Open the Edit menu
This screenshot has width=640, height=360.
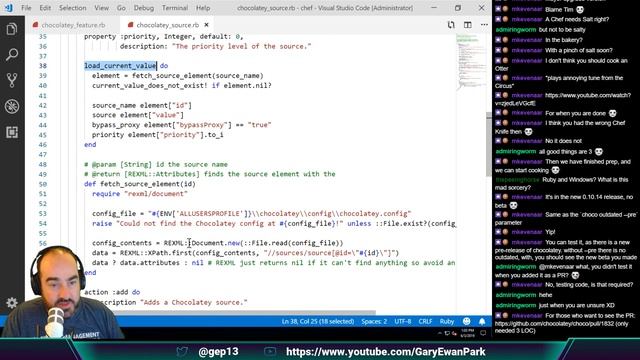pos(45,8)
